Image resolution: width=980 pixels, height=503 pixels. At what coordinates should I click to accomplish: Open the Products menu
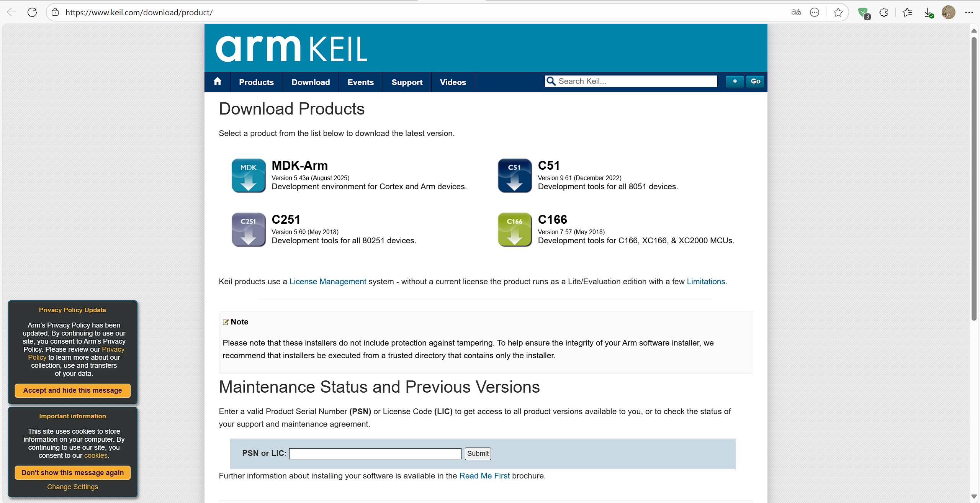(x=256, y=82)
